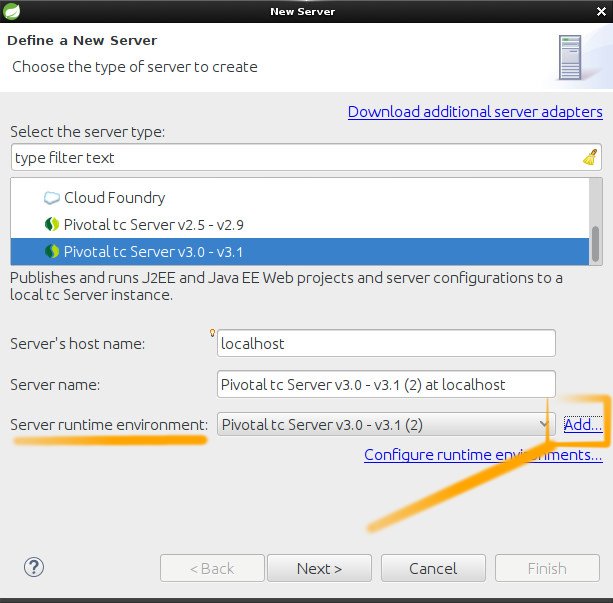The height and width of the screenshot is (603, 613).
Task: Open Configure runtime environments link
Action: click(x=483, y=455)
